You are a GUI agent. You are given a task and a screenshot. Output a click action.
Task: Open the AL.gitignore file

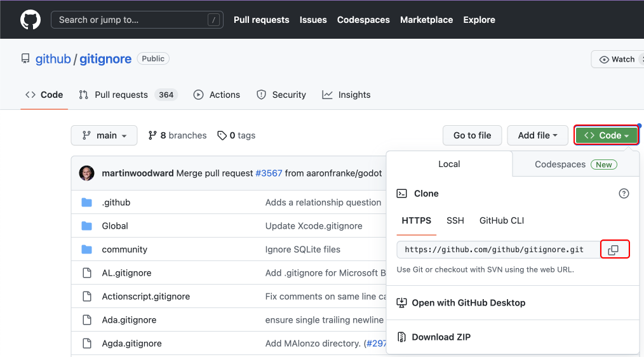click(126, 273)
